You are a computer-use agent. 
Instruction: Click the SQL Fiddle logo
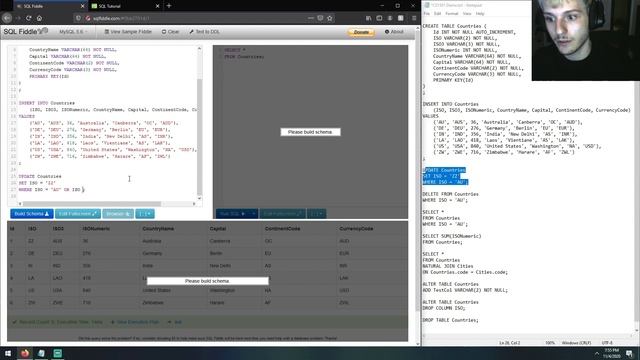[x=25, y=31]
